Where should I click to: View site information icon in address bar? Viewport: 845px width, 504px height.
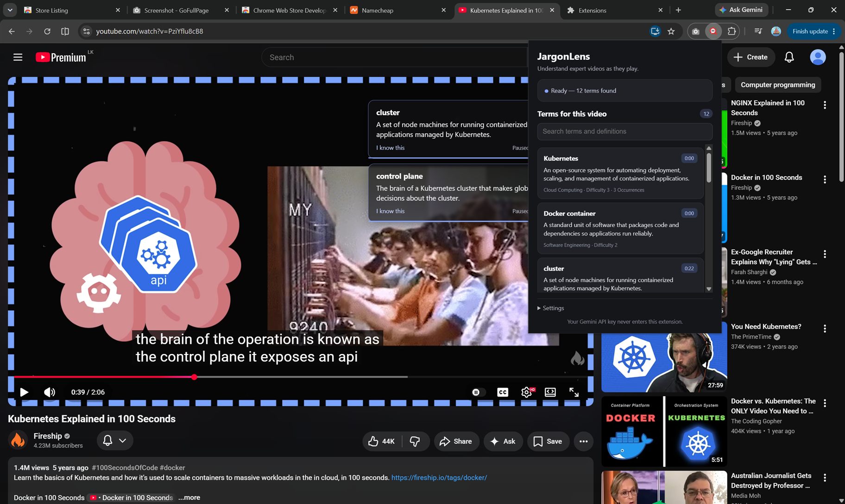pos(86,31)
